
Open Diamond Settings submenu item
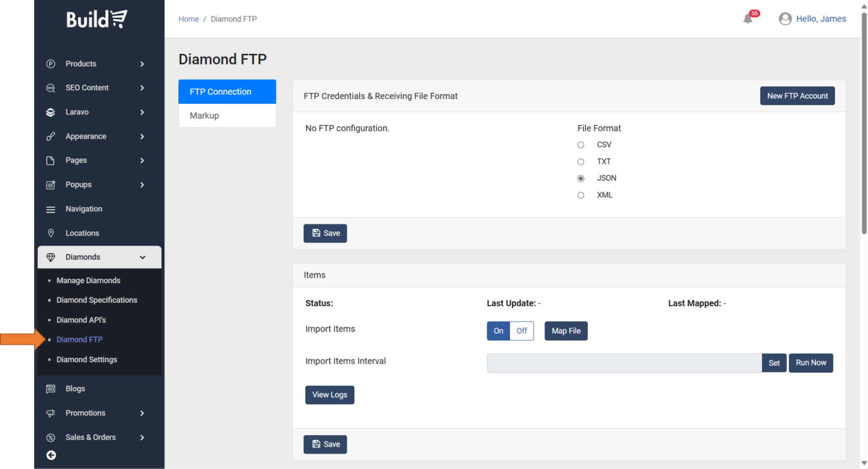pyautogui.click(x=87, y=360)
